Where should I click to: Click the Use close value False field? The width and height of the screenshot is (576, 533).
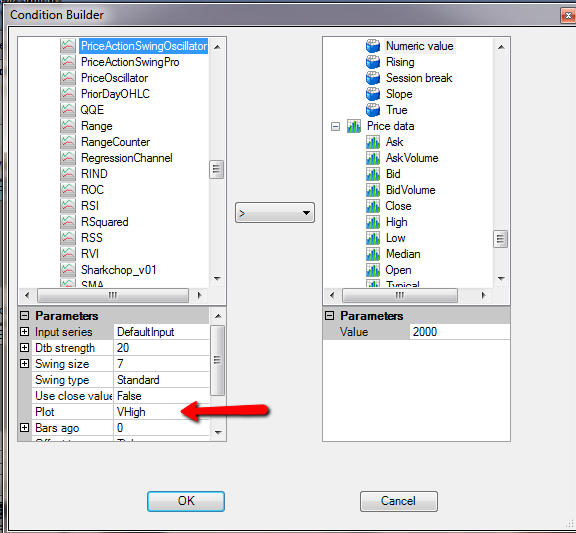coord(161,396)
